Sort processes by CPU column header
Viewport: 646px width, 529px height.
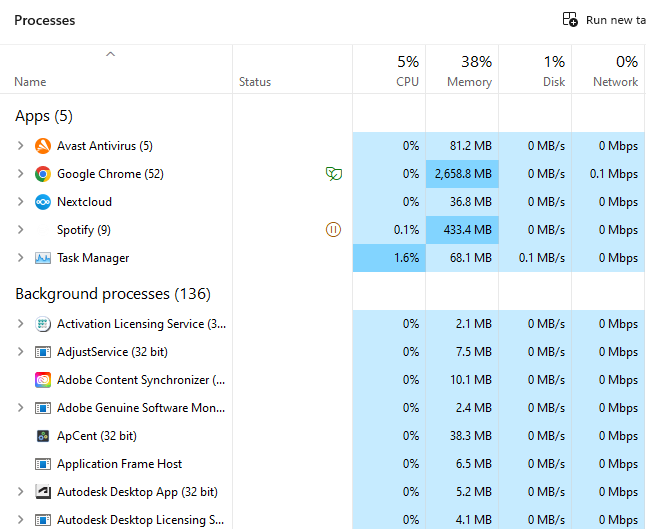pyautogui.click(x=389, y=69)
